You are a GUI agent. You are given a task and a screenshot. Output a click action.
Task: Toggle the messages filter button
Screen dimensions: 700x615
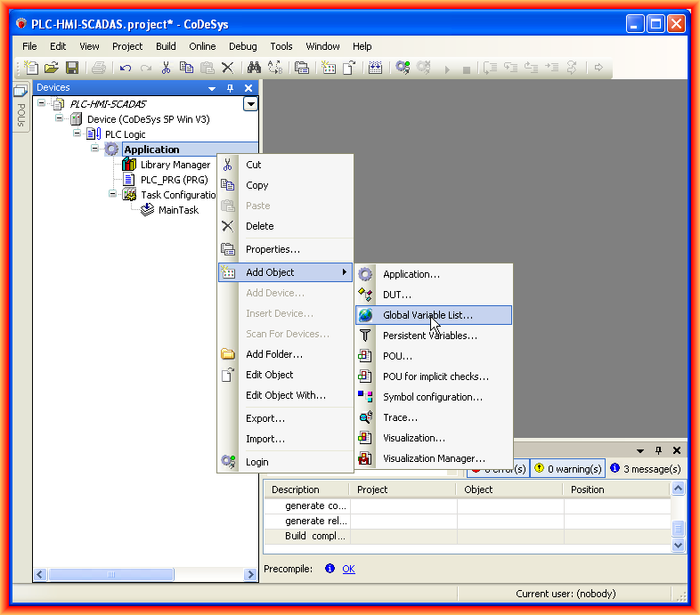645,469
